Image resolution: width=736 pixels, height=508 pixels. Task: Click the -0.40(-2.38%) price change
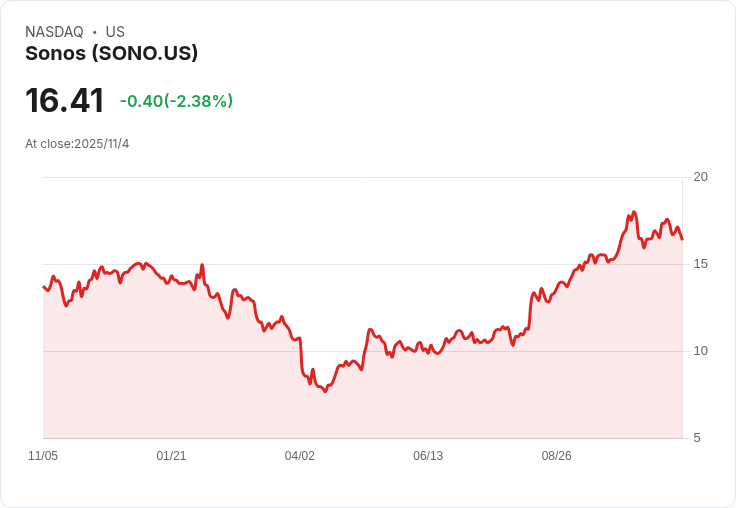[x=176, y=101]
